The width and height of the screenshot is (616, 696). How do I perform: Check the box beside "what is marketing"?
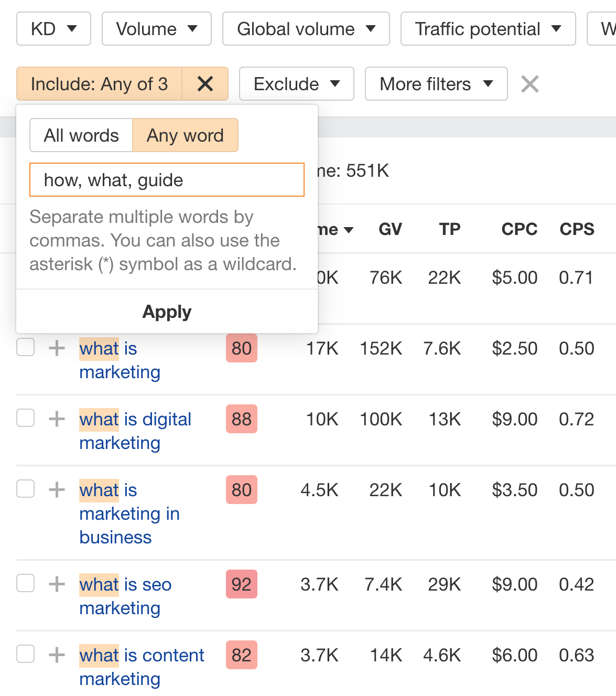pos(25,347)
